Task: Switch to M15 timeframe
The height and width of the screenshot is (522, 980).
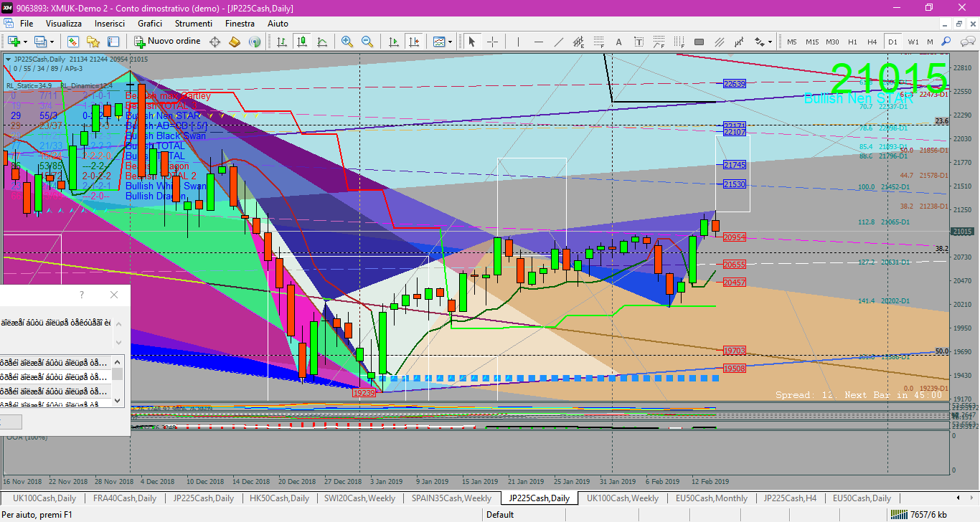Action: point(811,42)
